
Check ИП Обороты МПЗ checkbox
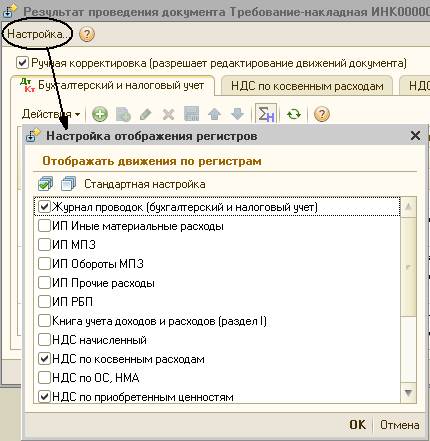(x=44, y=264)
